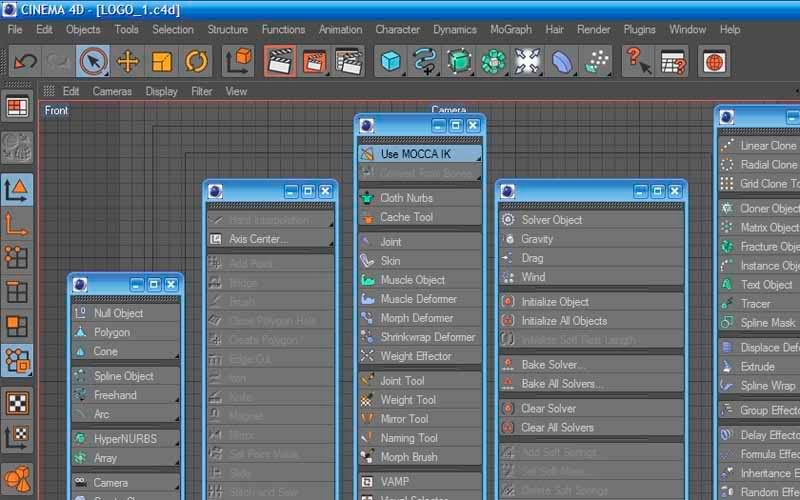
Task: Click Initialize All Objects
Action: (591, 321)
